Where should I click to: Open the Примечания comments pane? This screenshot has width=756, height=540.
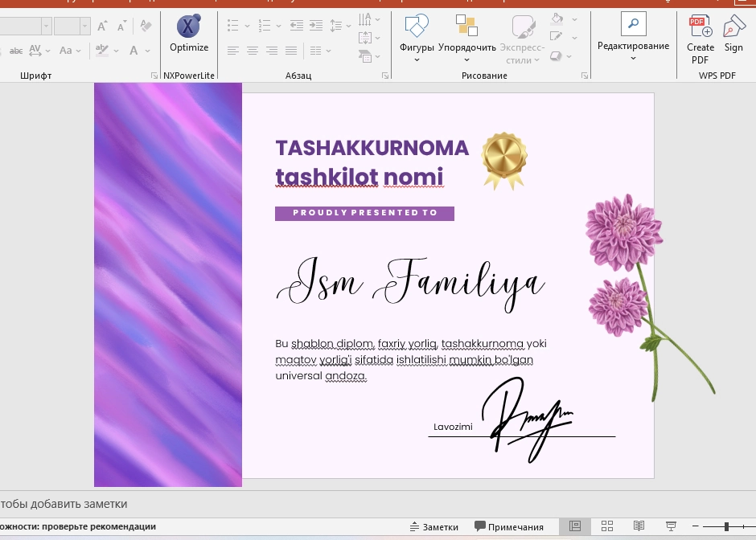coord(508,526)
